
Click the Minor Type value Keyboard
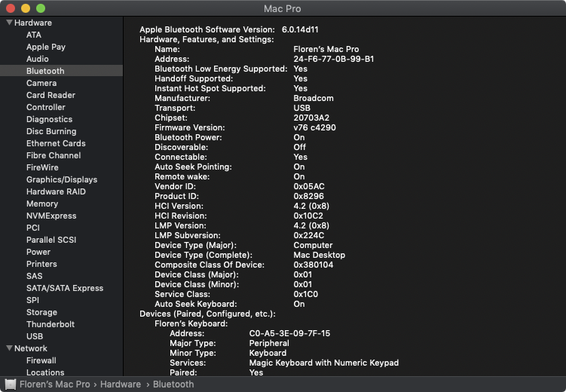268,353
